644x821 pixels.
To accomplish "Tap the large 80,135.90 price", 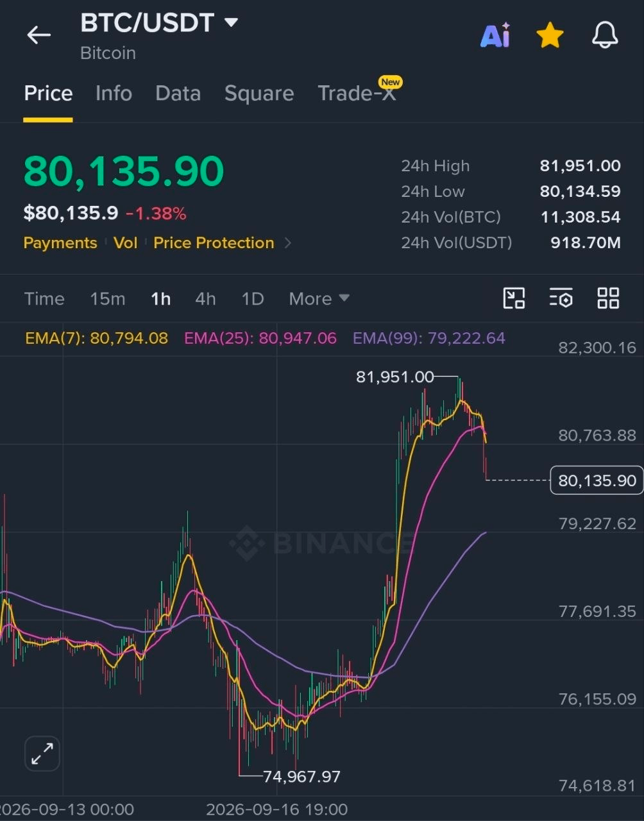I will 124,171.
